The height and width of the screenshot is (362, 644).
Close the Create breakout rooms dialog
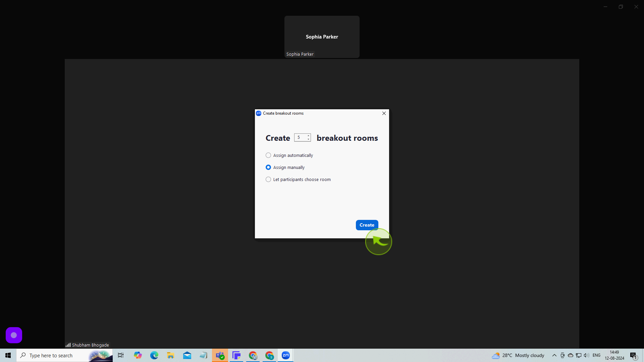(384, 113)
